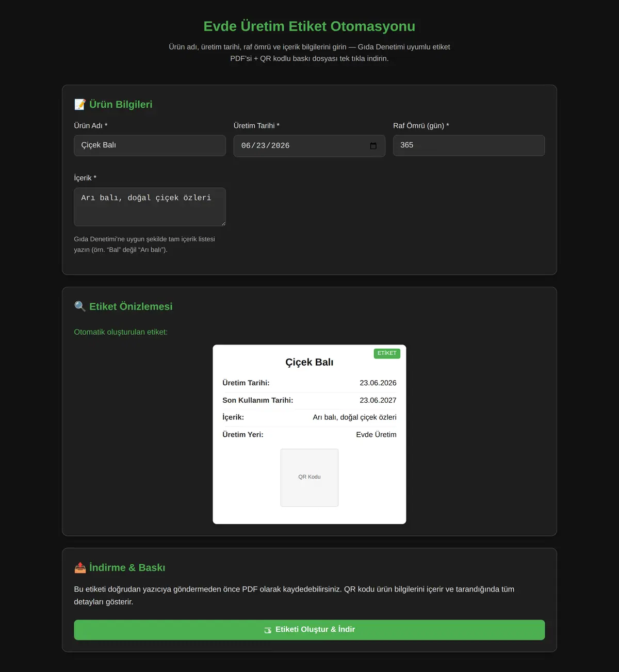Click the Üretim Yeri: row label
This screenshot has height=672, width=619.
click(243, 435)
